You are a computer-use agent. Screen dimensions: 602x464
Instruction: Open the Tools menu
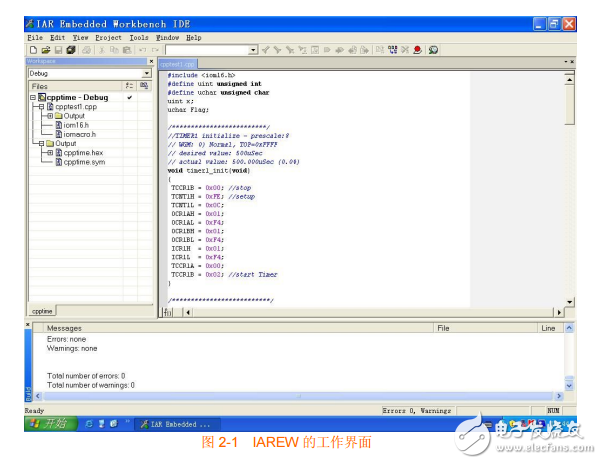[x=138, y=37]
